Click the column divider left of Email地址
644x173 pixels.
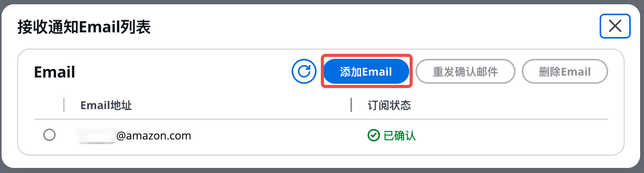click(63, 105)
